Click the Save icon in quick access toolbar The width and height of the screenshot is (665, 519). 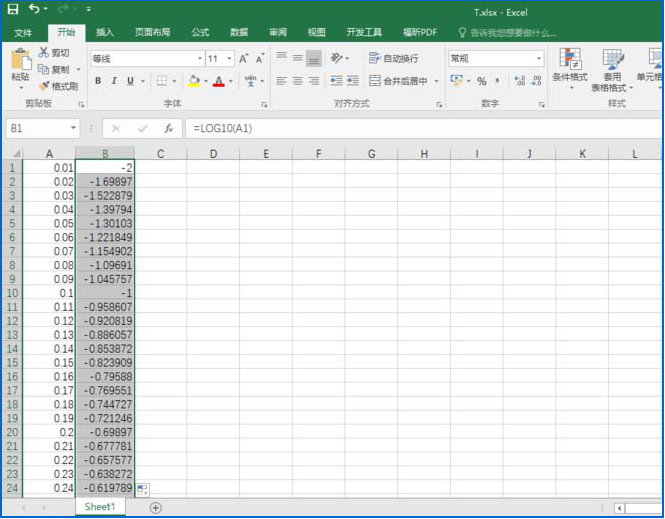(13, 9)
